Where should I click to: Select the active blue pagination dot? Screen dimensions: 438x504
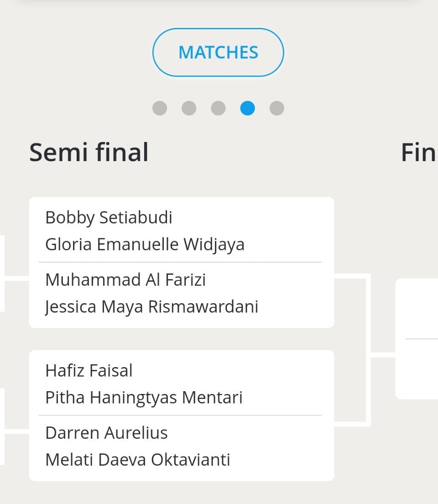point(247,108)
